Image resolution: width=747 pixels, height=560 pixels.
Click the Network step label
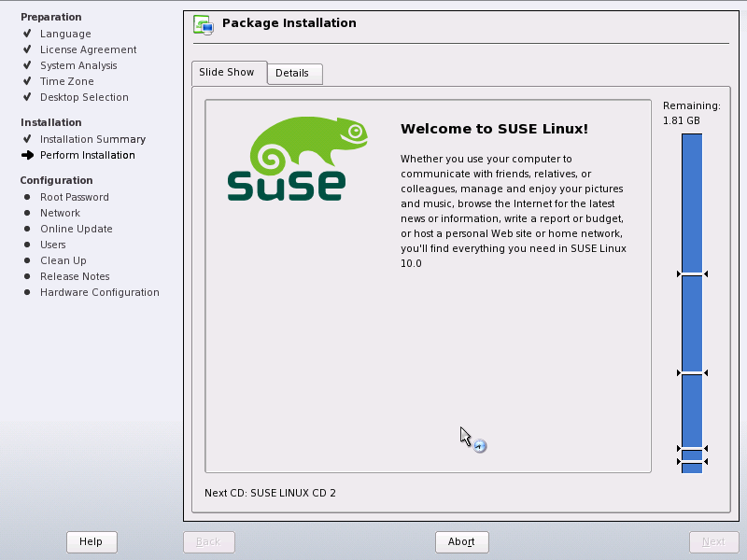(60, 213)
